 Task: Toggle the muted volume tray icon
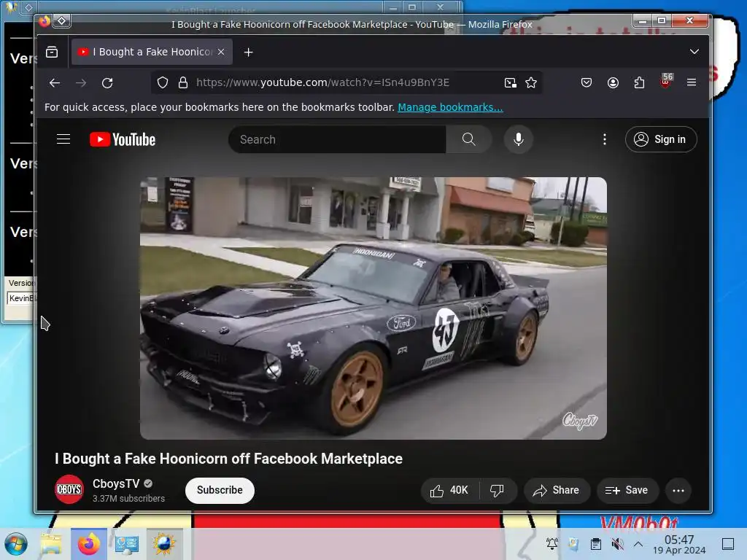(x=617, y=544)
